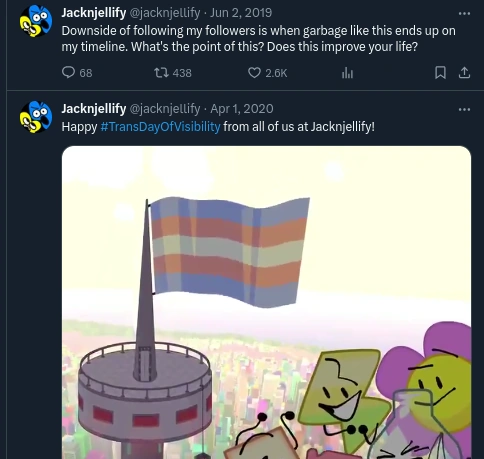The width and height of the screenshot is (484, 459).
Task: Open more options on Jun 2, 2019 tweet
Action: (x=464, y=13)
